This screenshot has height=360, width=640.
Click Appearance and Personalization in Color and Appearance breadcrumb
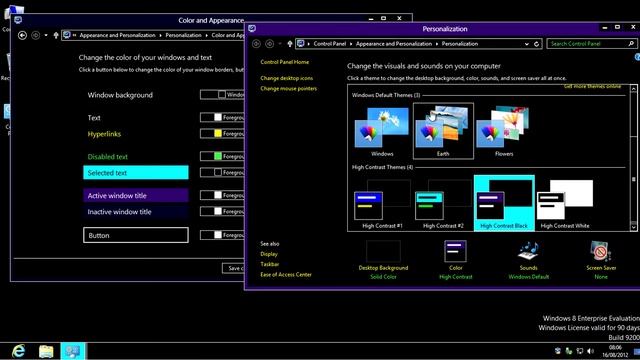point(118,36)
